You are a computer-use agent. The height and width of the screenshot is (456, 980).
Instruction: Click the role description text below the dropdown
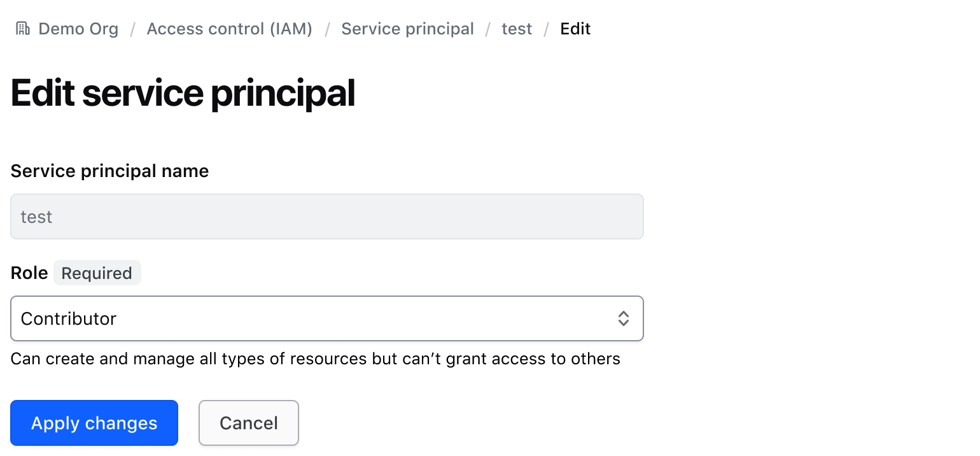[x=314, y=359]
